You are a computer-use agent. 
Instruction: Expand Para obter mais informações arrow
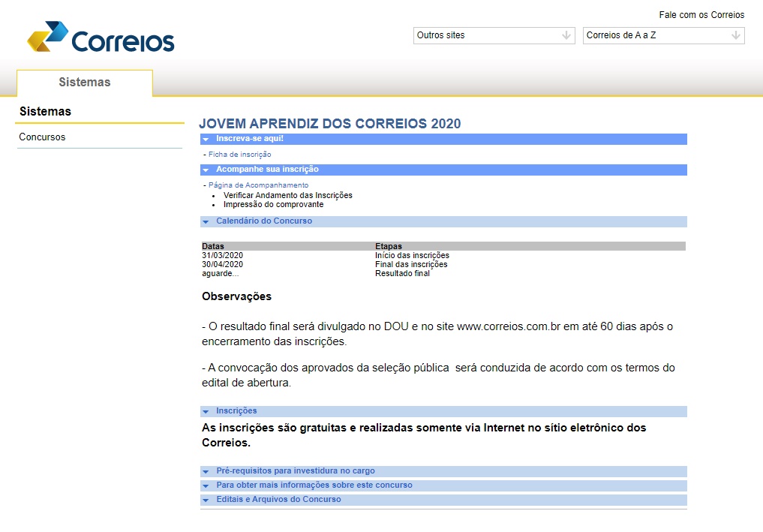(206, 485)
